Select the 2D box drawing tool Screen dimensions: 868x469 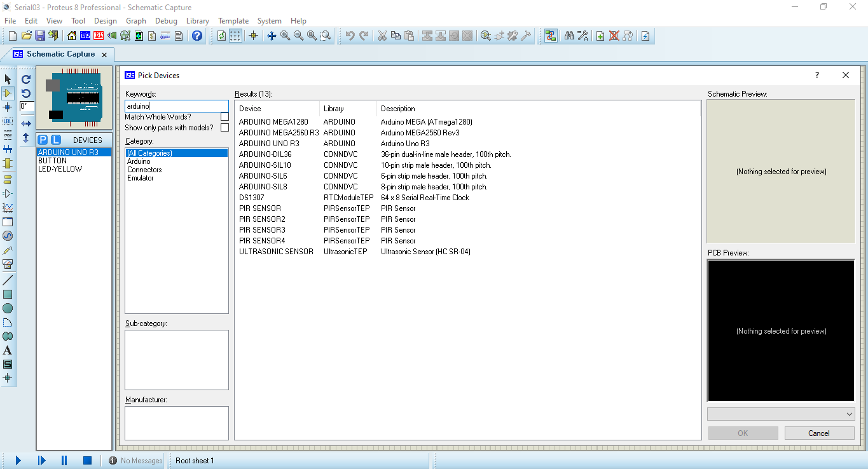tap(8, 294)
